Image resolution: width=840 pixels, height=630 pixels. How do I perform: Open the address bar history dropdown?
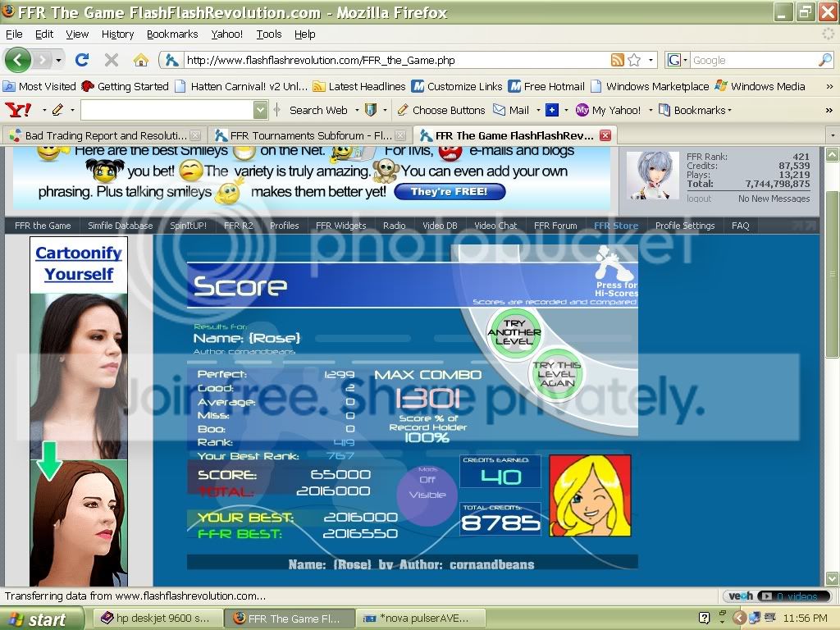click(x=651, y=60)
